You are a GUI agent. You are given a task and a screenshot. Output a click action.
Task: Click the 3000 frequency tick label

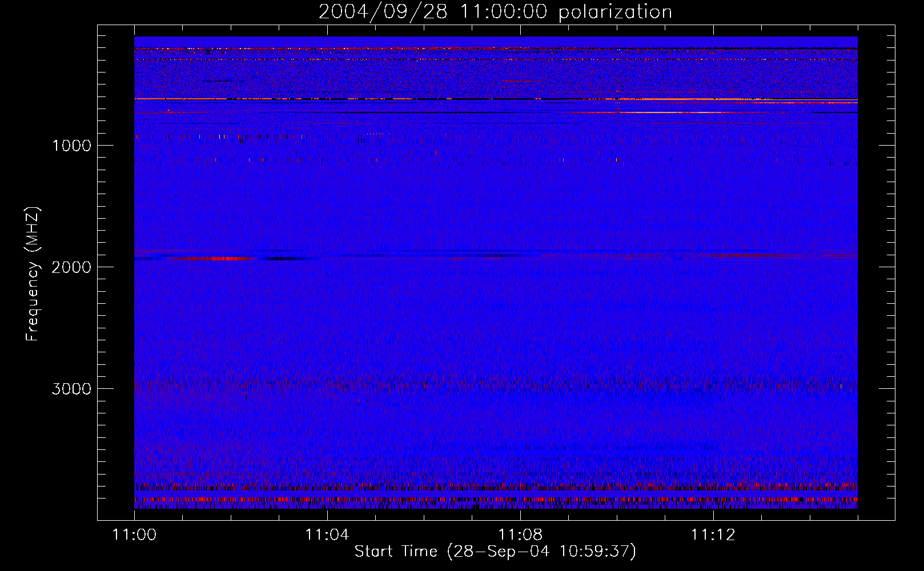71,389
